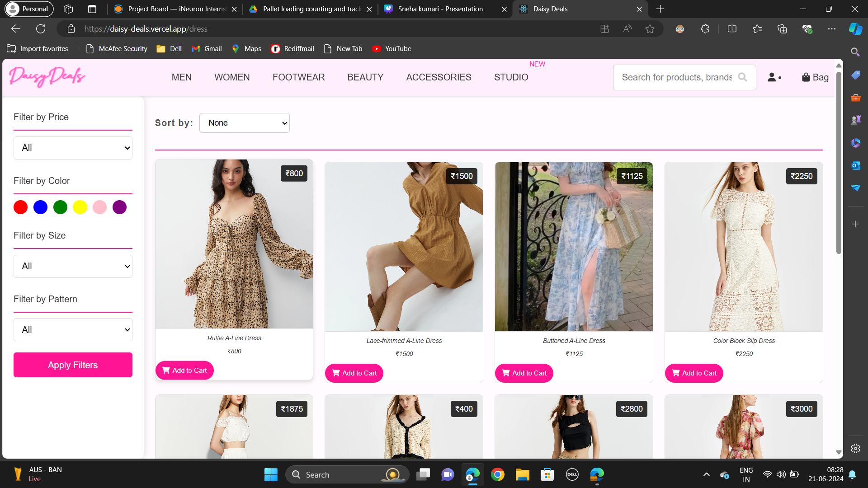
Task: Pick the green color filter
Action: pos(60,207)
